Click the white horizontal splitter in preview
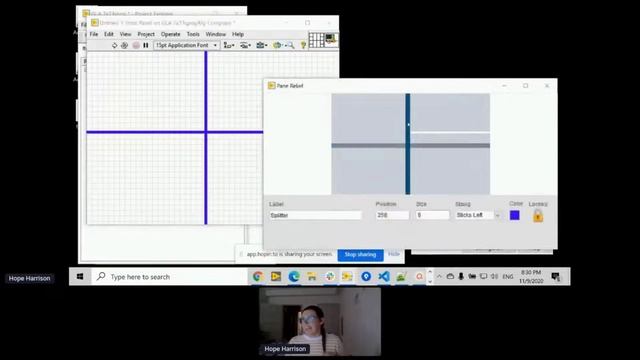Image resolution: width=640 pixels, height=360 pixels. pyautogui.click(x=450, y=132)
